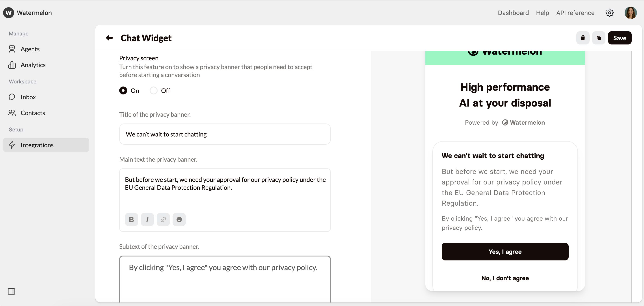
Task: Turn the privacy screen Off
Action: coord(153,90)
